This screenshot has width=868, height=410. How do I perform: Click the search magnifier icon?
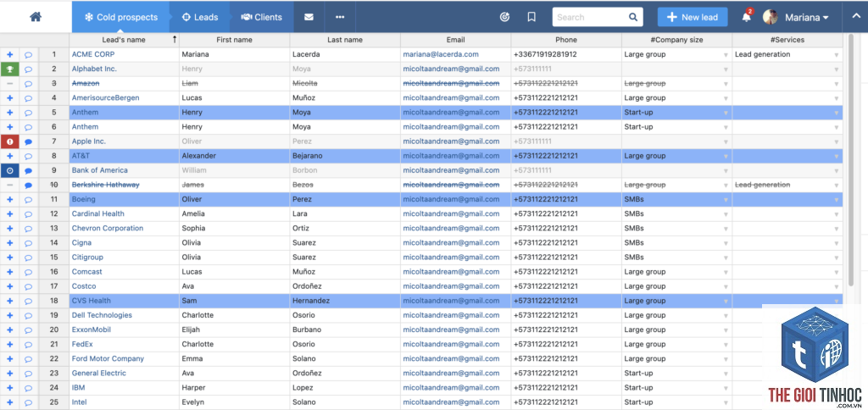[633, 17]
